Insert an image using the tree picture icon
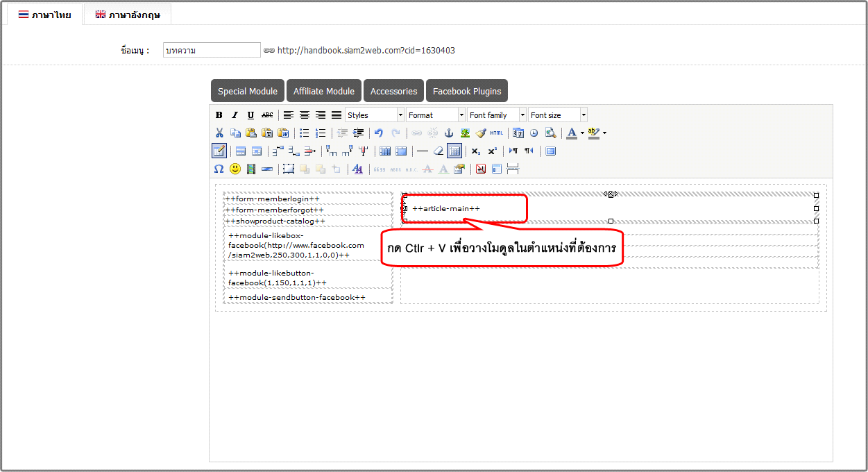 pyautogui.click(x=465, y=133)
